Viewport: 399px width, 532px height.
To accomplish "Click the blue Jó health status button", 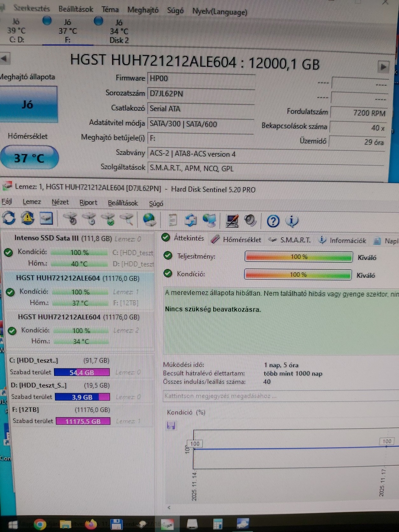I will click(28, 104).
